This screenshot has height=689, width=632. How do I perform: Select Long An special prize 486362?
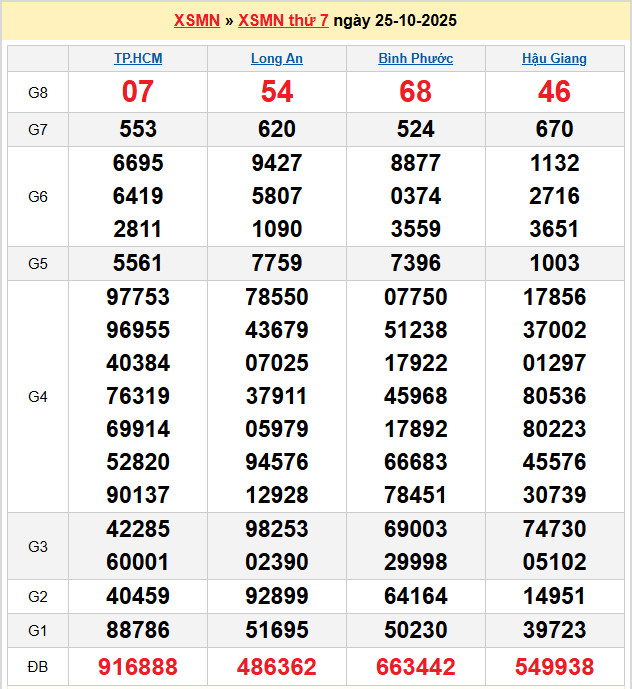277,667
